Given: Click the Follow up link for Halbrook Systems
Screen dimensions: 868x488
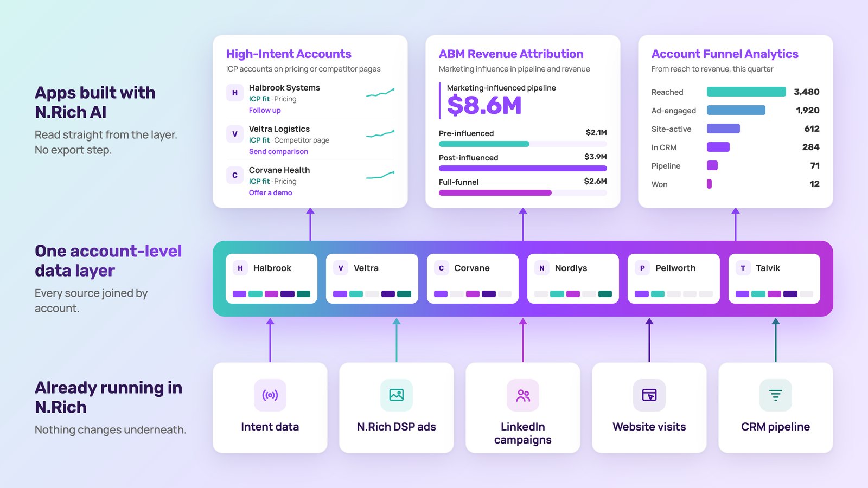Looking at the screenshot, I should click(x=265, y=111).
